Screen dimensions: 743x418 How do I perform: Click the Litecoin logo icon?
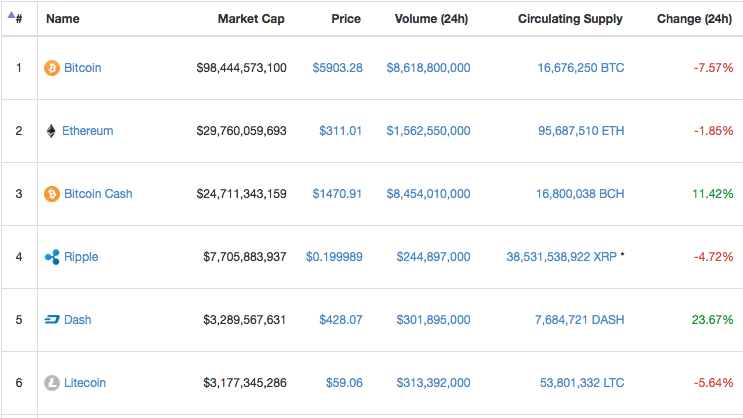coord(52,383)
